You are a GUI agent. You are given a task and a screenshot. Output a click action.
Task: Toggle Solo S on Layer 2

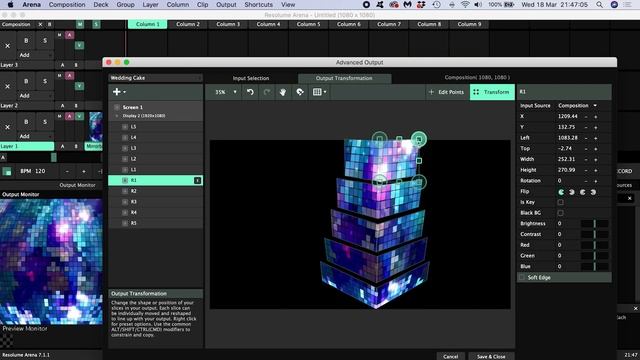point(45,81)
